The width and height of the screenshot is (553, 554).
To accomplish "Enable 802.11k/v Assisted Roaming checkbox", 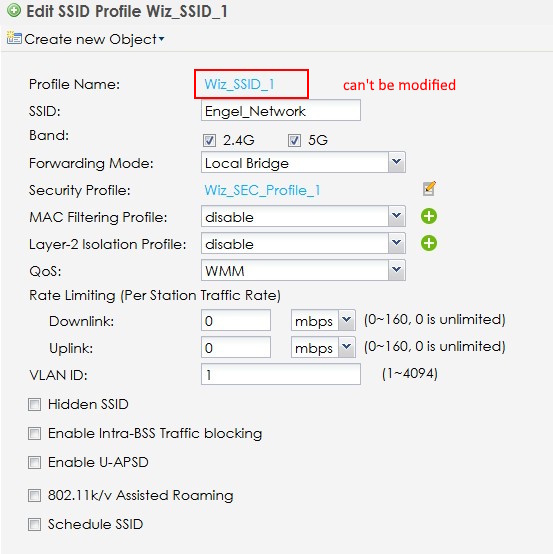I will pyautogui.click(x=34, y=495).
